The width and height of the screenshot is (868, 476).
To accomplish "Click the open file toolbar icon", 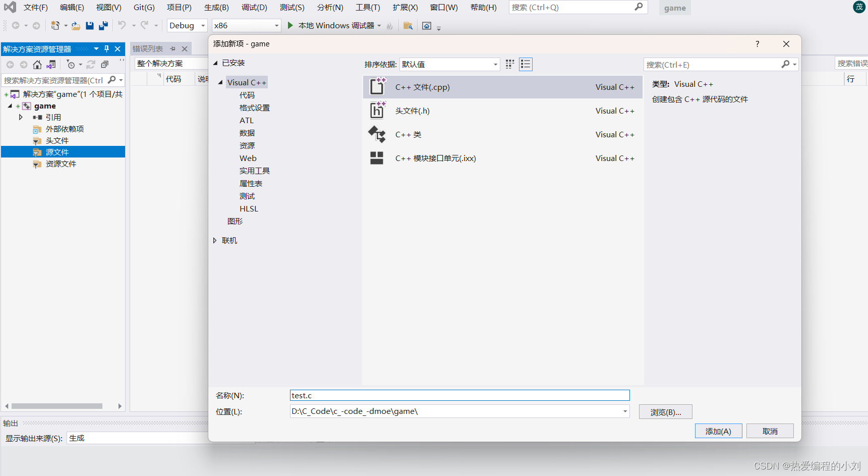I will [x=76, y=25].
